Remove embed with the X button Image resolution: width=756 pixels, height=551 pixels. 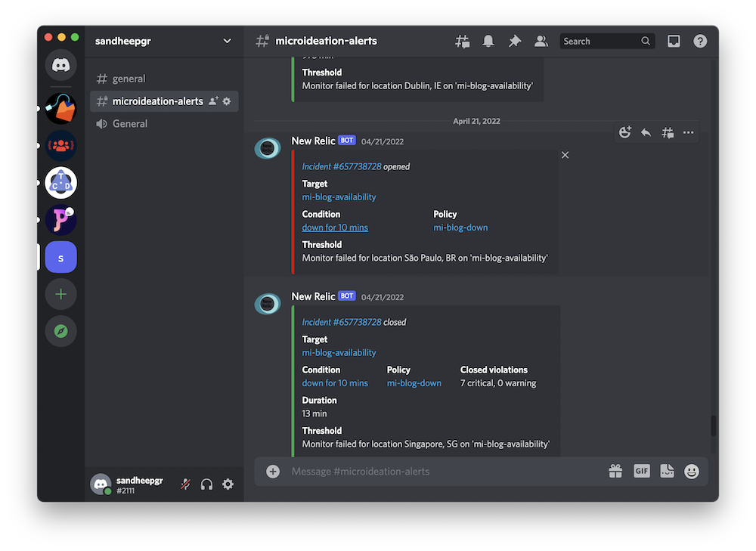565,155
